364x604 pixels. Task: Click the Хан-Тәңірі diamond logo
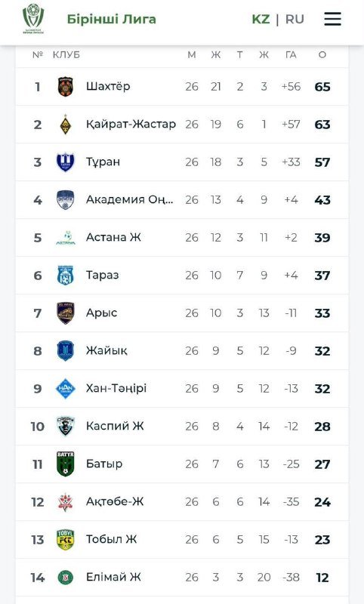tap(66, 389)
